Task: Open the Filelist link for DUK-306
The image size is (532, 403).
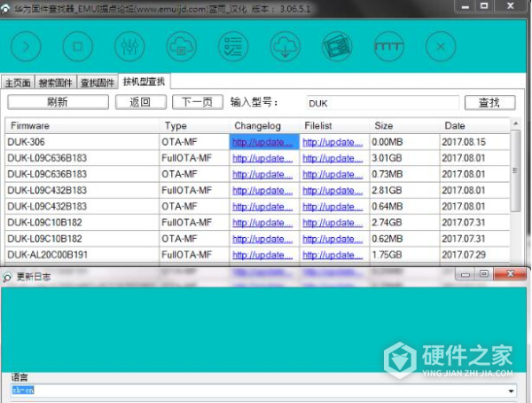Action: click(332, 142)
